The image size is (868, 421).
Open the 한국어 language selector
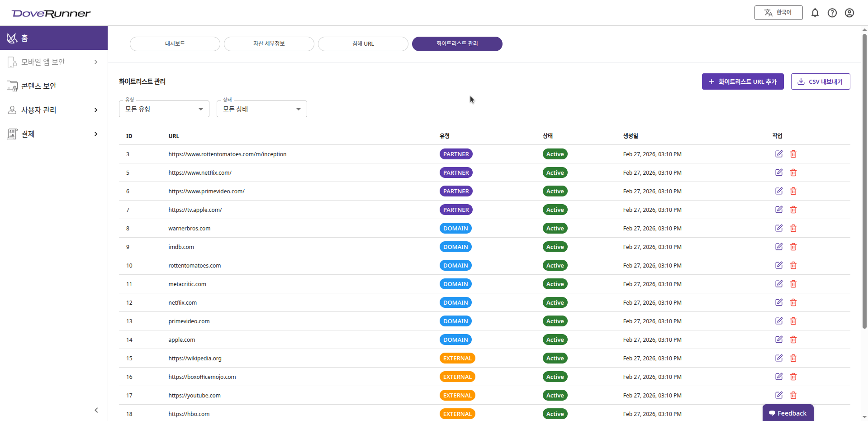tap(778, 13)
